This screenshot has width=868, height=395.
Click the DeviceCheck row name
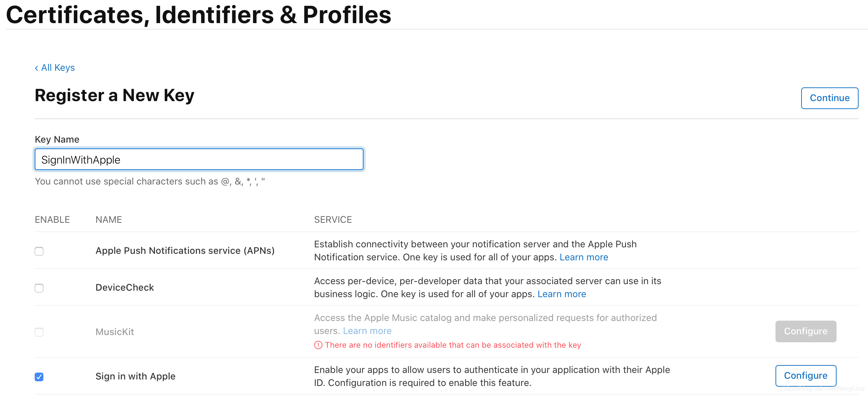pos(125,287)
